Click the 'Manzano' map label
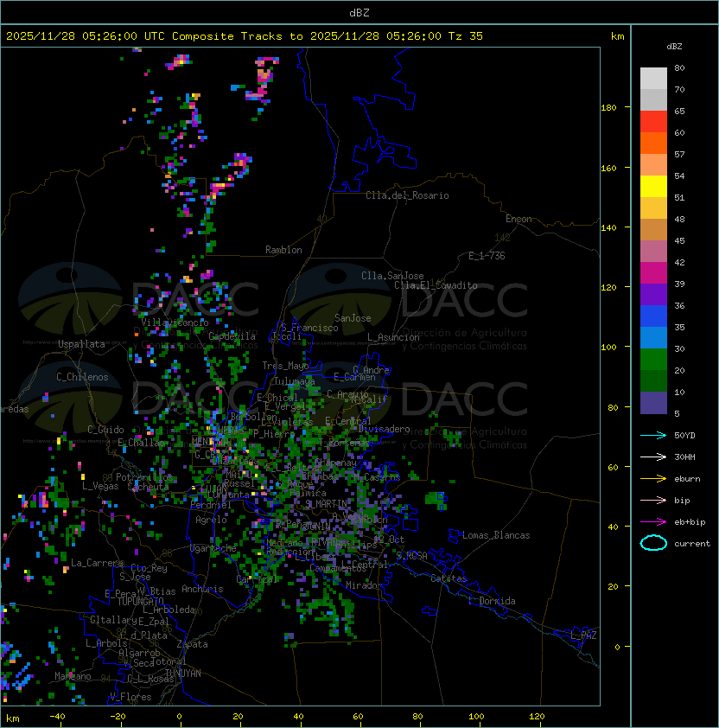This screenshot has width=719, height=728. point(73,676)
